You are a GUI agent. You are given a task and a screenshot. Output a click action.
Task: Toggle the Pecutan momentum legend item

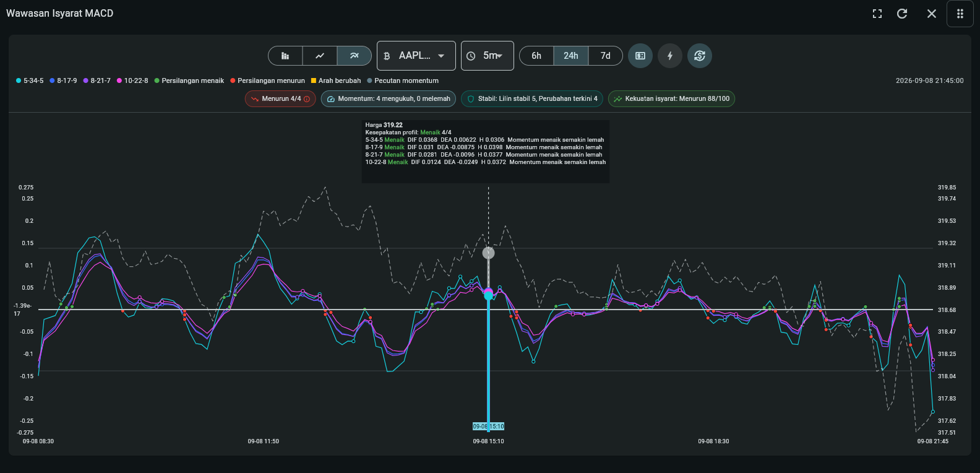(403, 80)
